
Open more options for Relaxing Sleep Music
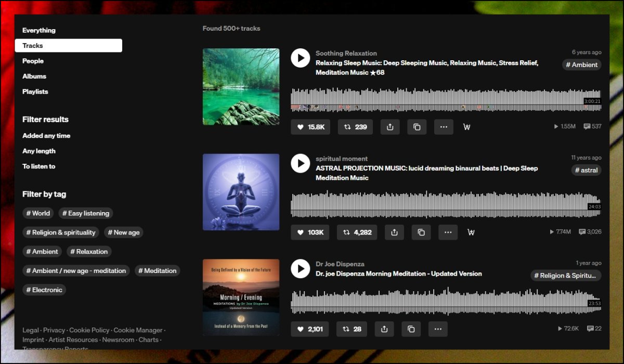[444, 127]
